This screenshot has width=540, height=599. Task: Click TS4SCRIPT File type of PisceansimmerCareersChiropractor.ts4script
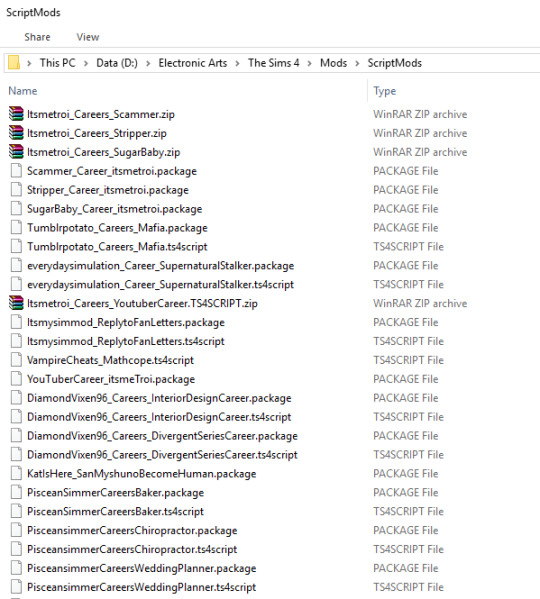(x=408, y=549)
